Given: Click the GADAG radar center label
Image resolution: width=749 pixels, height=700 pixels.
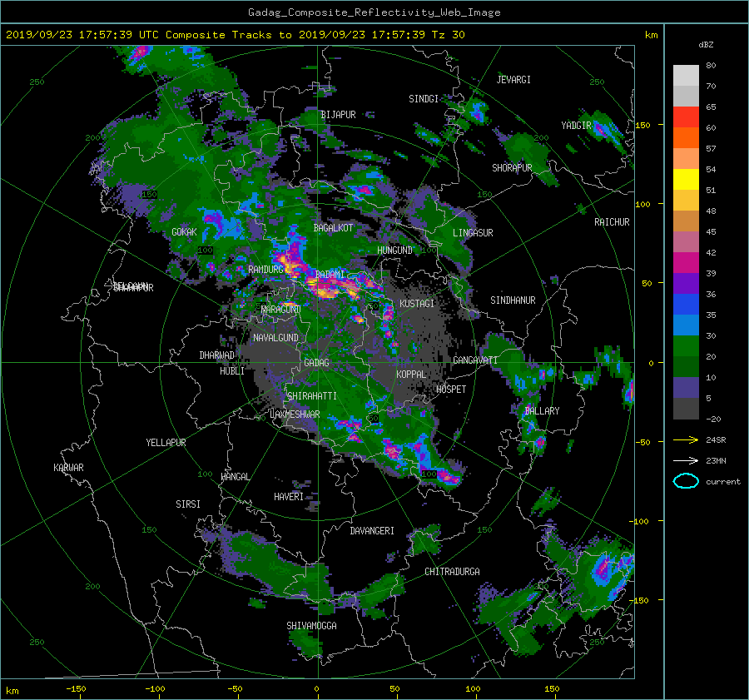Looking at the screenshot, I should pos(317,363).
